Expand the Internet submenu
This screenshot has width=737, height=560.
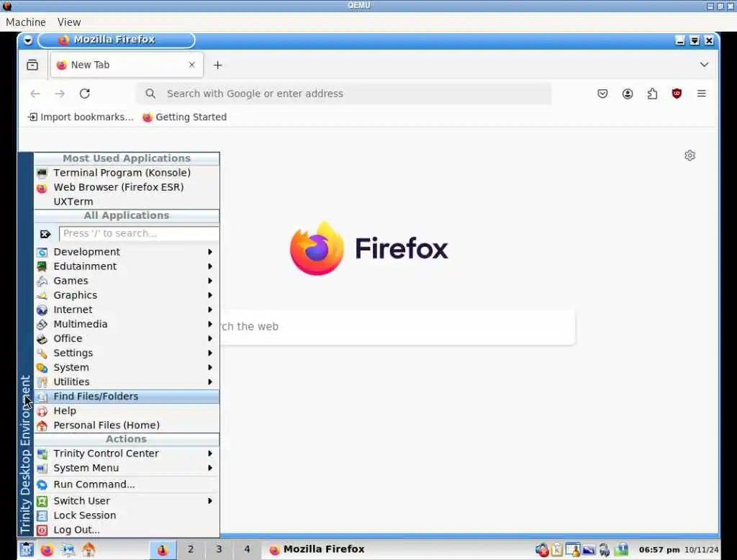[127, 310]
